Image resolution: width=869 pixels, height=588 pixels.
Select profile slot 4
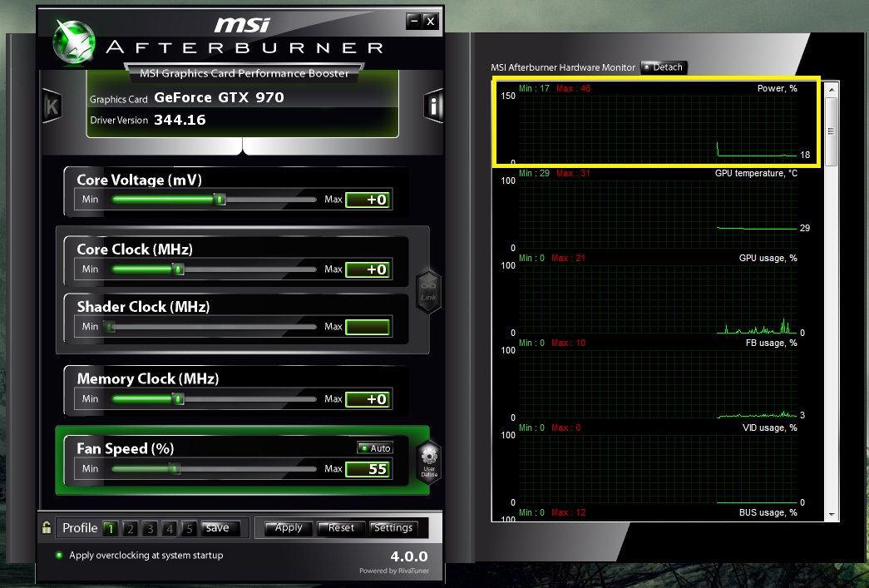point(169,528)
